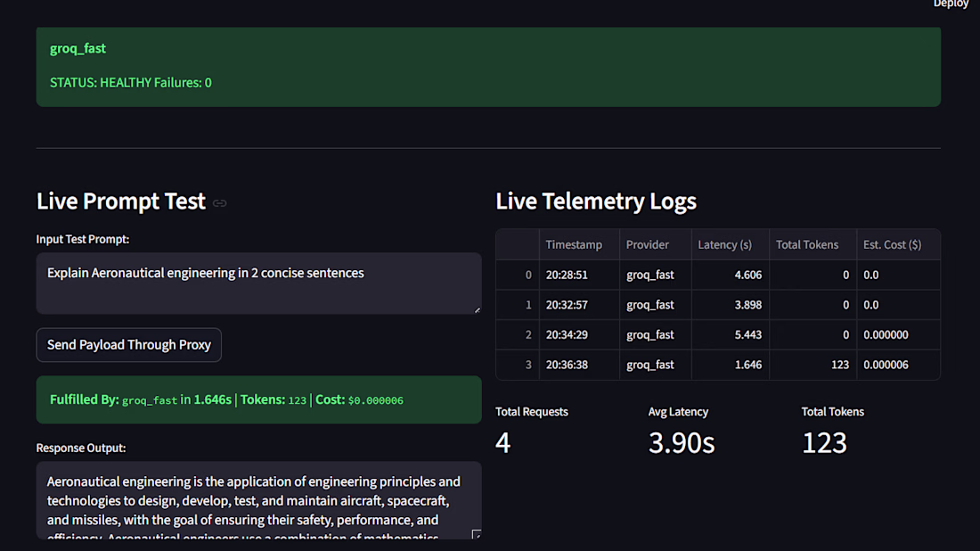Screen dimensions: 980x551
Task: Click the Response Output text area
Action: (258, 500)
